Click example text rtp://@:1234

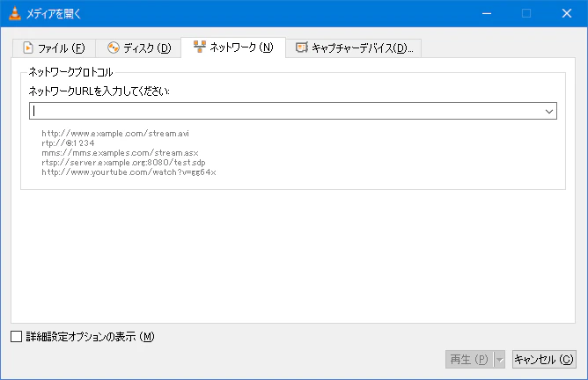(x=68, y=143)
